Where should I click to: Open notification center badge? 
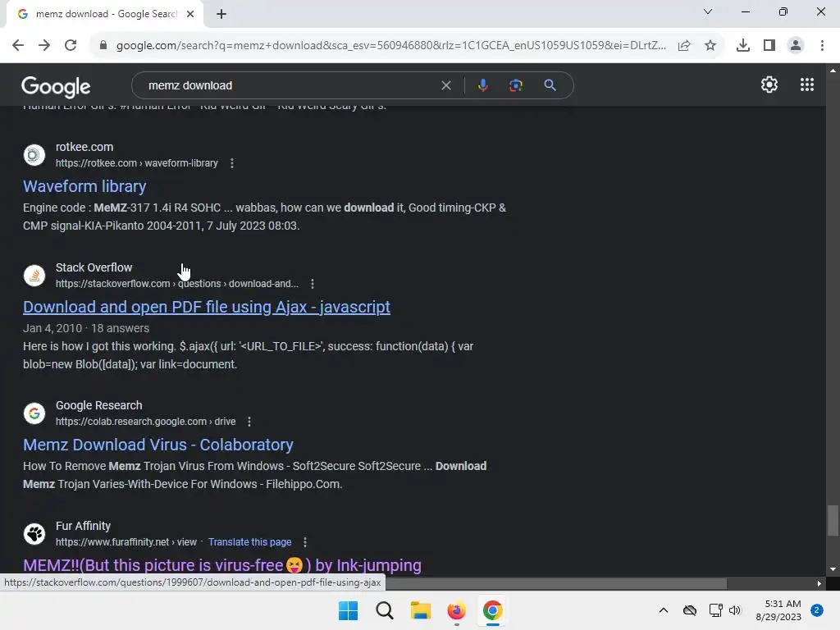tap(816, 610)
